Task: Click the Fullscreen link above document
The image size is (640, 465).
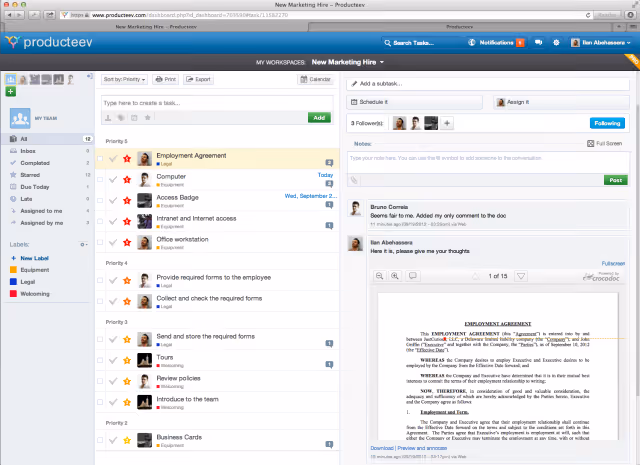Action: pyautogui.click(x=613, y=263)
